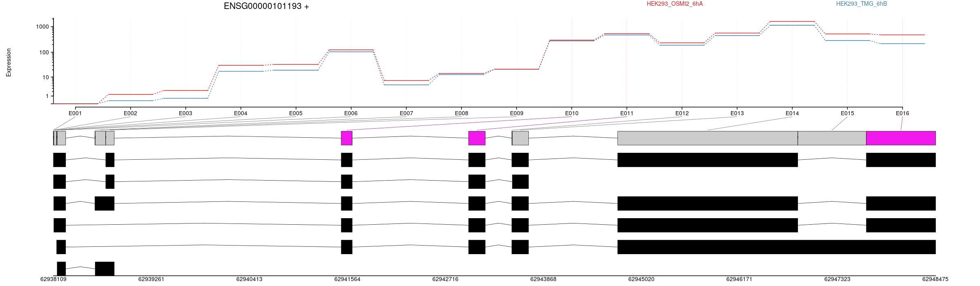Image resolution: width=980 pixels, height=286 pixels.
Task: Click exon label E004
Action: [241, 113]
